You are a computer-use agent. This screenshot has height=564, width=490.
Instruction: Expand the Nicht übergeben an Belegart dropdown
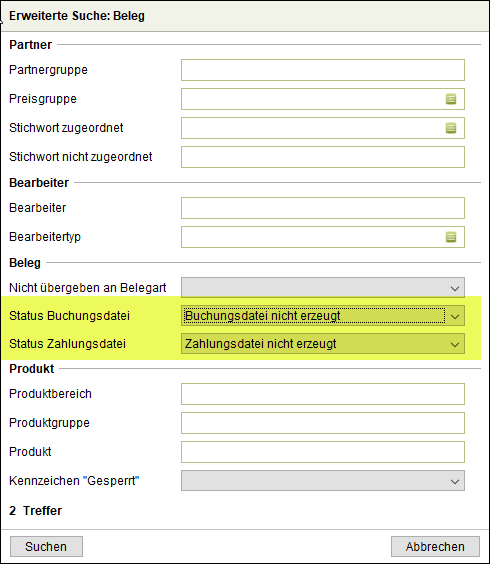(323, 288)
